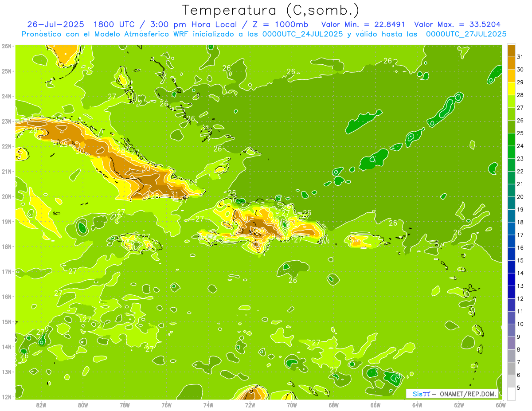Select the 26-Jul-2025 date text
The image size is (532, 411).
(57, 24)
